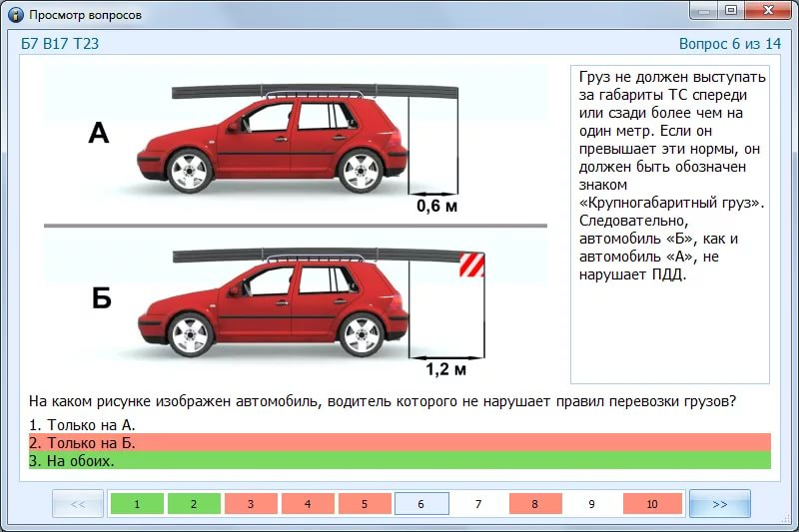This screenshot has width=799, height=532.
Task: Select answer 3 'На обоих.'
Action: pyautogui.click(x=399, y=460)
